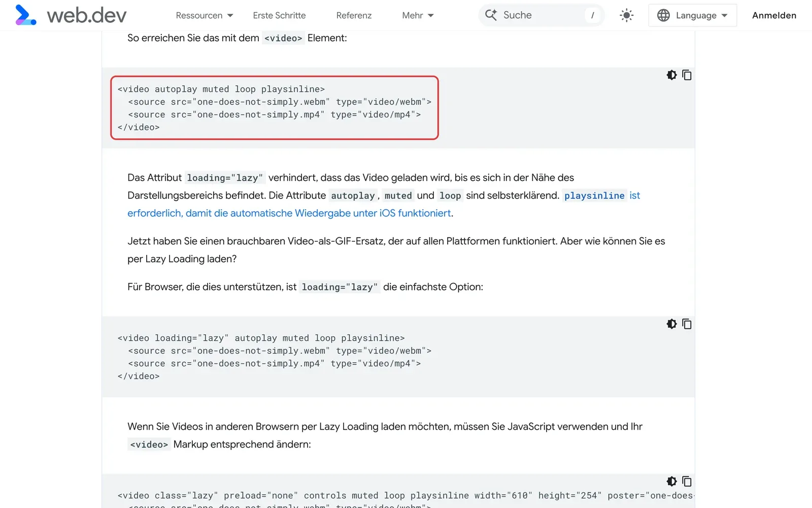The image size is (812, 508).
Task: Click the inline 'autoplay' code word
Action: [353, 196]
